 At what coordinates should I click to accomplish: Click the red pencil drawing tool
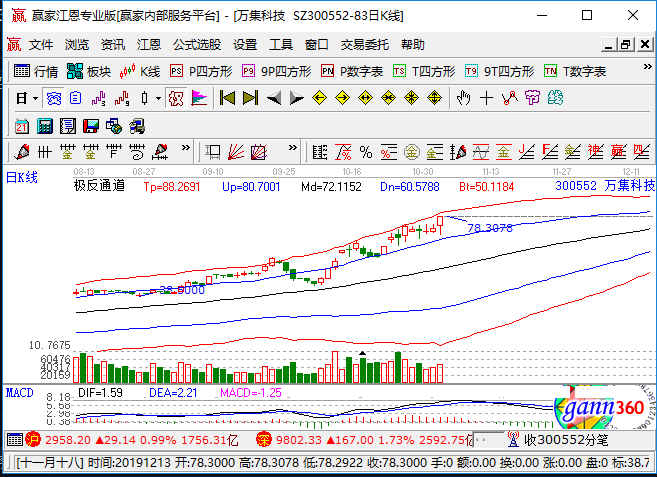coord(22,152)
